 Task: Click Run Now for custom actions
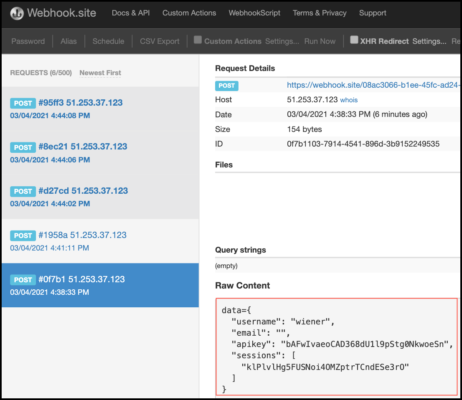pos(320,41)
